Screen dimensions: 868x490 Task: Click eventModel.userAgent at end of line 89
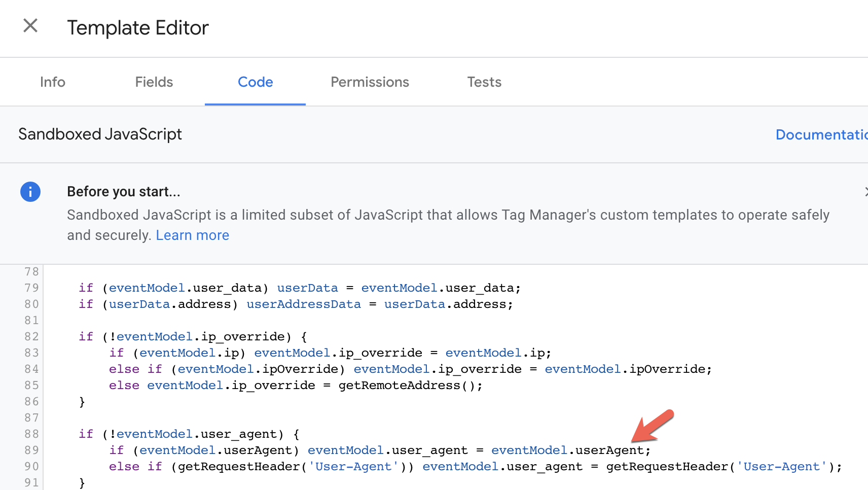click(567, 450)
